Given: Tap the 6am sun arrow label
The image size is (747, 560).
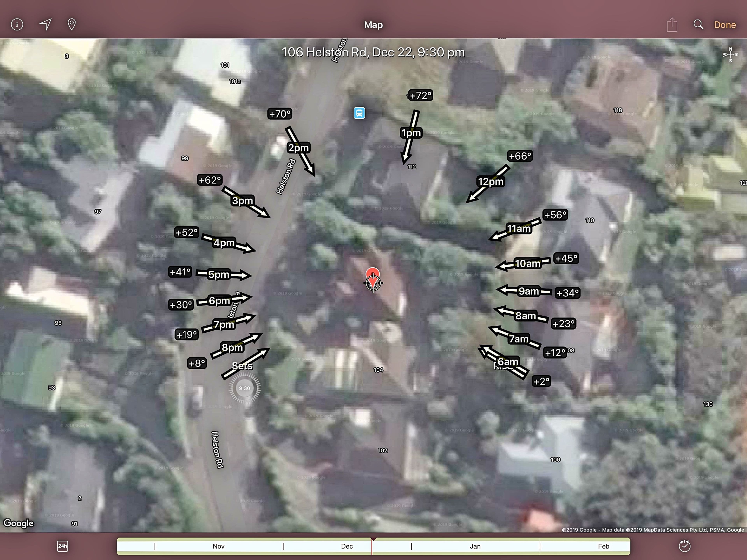Looking at the screenshot, I should (x=508, y=362).
